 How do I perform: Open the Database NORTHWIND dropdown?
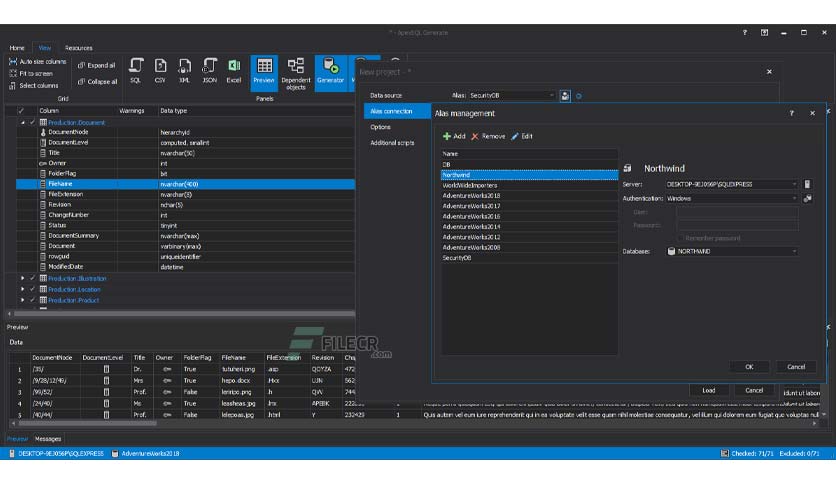point(794,252)
